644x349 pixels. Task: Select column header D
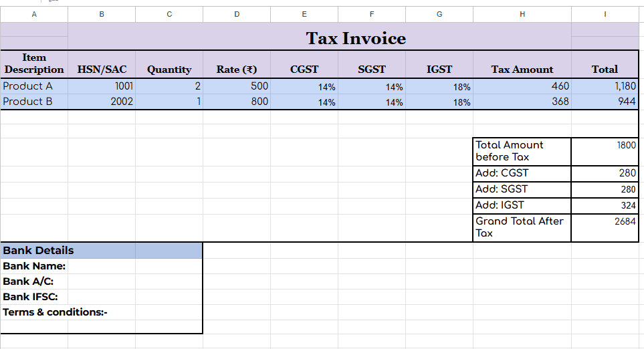click(x=237, y=14)
